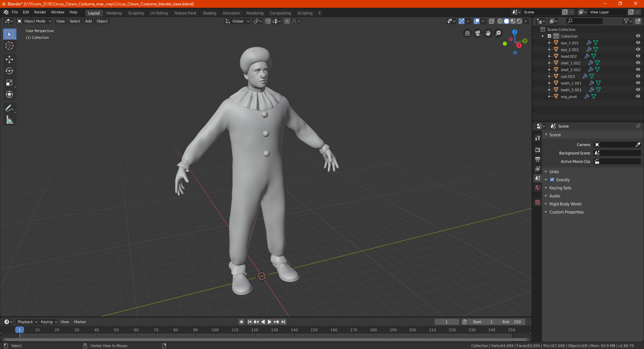644x349 pixels.
Task: Hide eye_1.001 in the outliner
Action: (x=638, y=43)
